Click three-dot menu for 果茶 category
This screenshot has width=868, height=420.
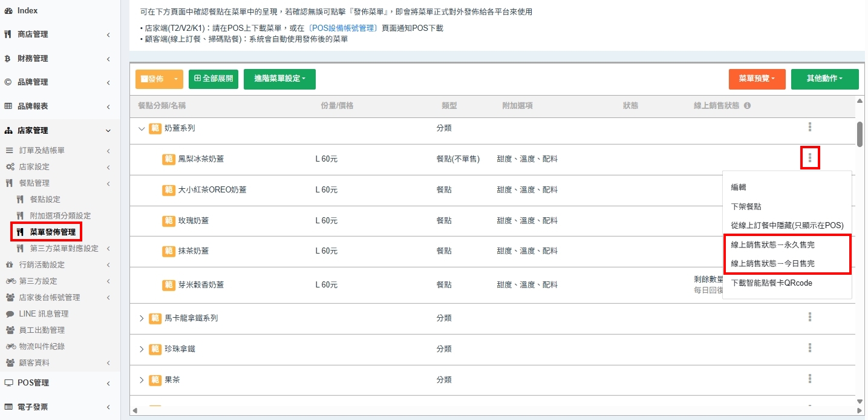[809, 379]
